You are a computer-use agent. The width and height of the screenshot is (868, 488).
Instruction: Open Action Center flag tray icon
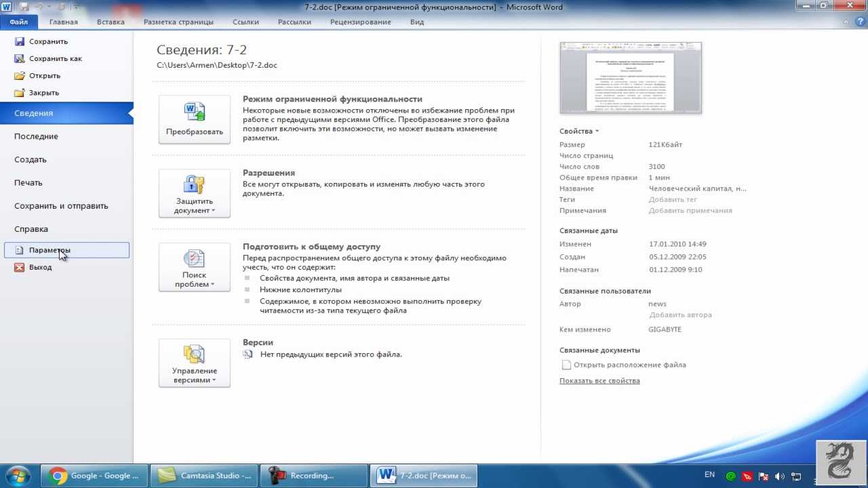point(764,476)
